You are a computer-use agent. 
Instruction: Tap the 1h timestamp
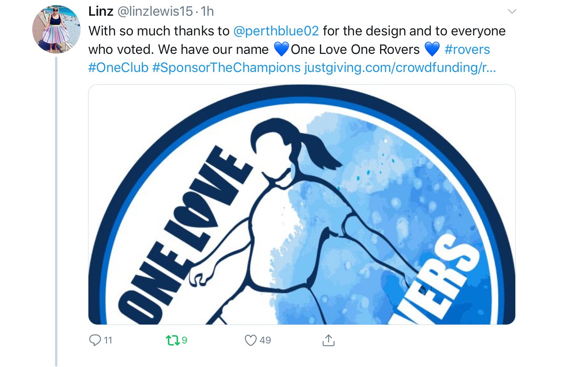(207, 11)
